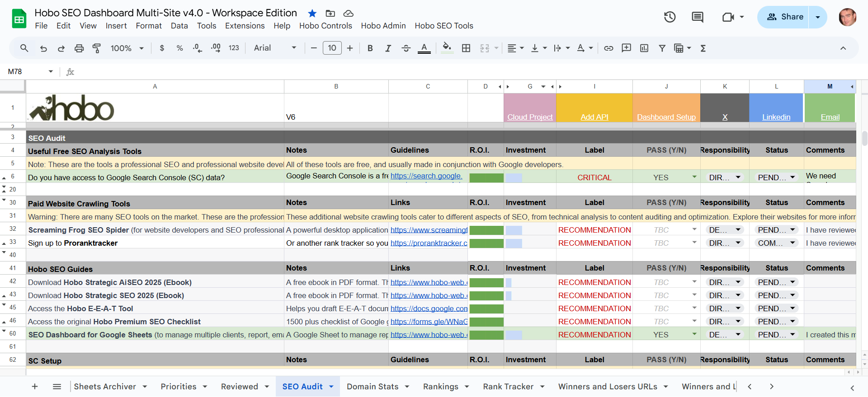Expand hidden columns after column D
This screenshot has height=397, width=868.
coord(500,86)
